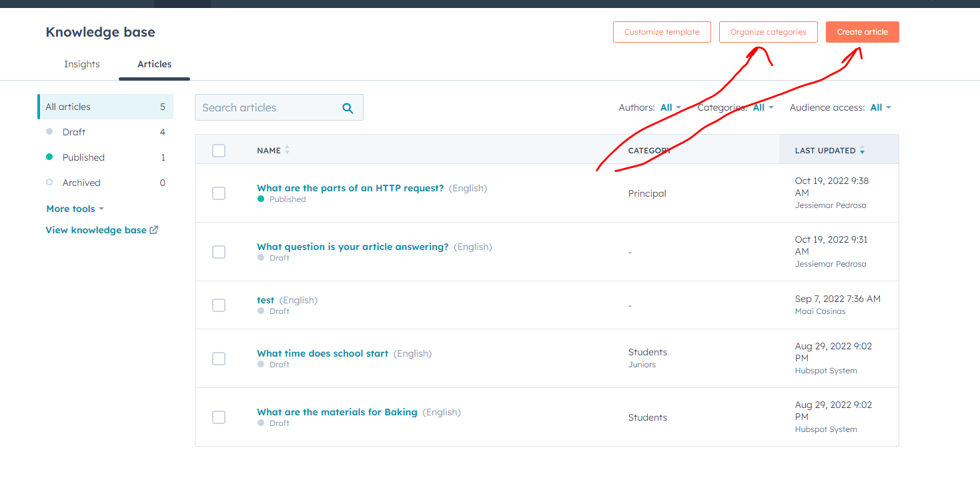Viewport: 980px width, 504px height.
Task: Open the Authors filter dropdown
Action: click(x=670, y=107)
